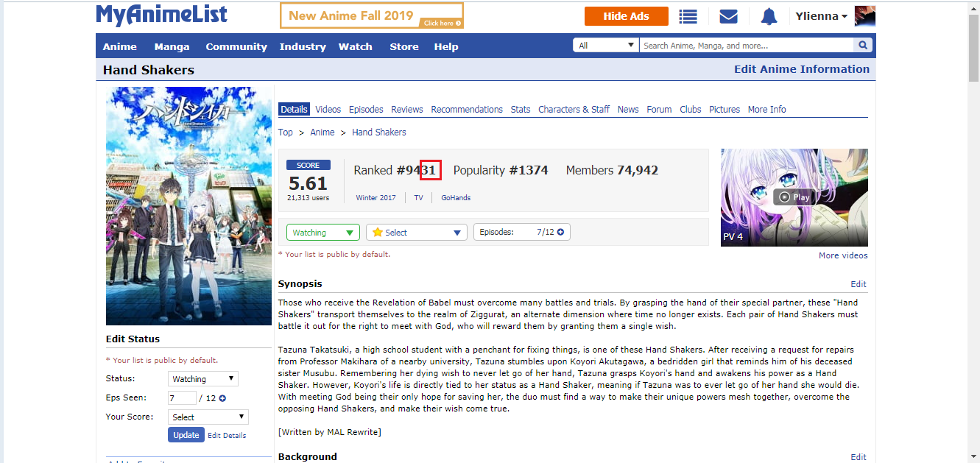Open the Help menu
Screen dimensions: 980x463
click(446, 46)
